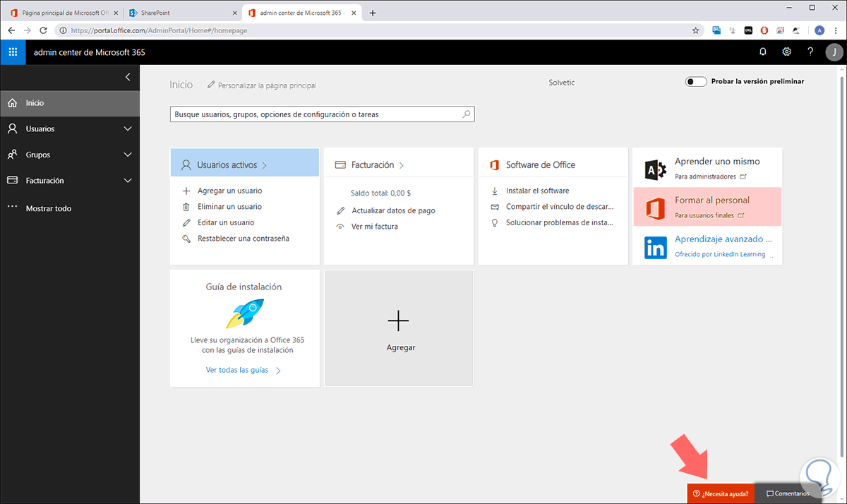Open Facturación tile header arrow

(402, 165)
